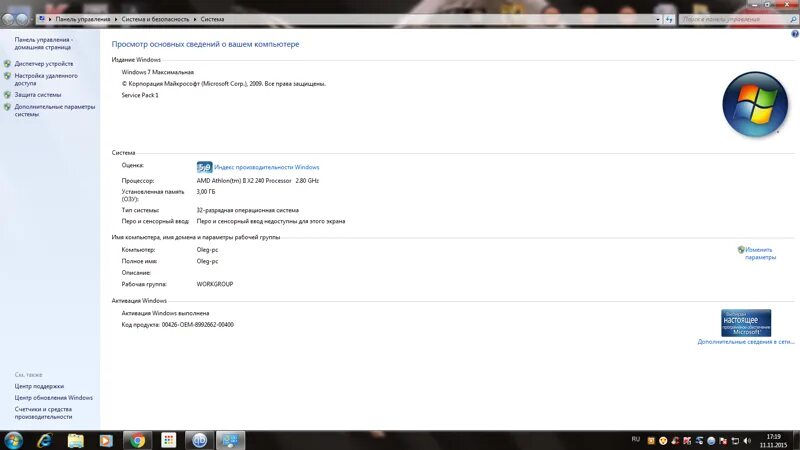
Task: Select the WORKGROUP value
Action: [x=215, y=284]
